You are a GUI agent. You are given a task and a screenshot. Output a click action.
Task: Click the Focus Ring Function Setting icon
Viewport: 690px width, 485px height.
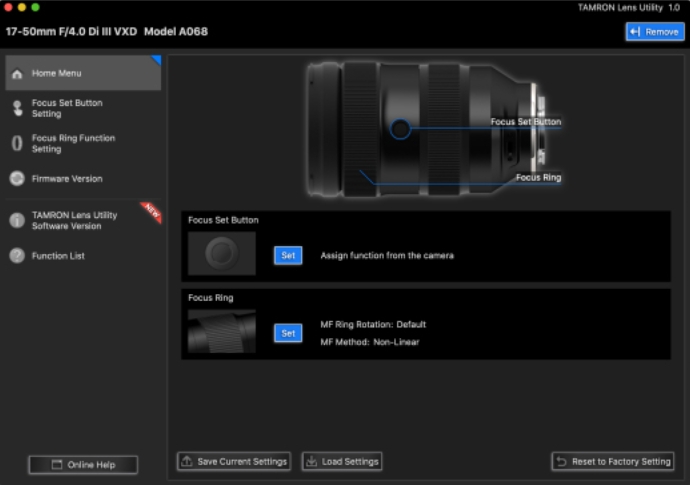[x=17, y=143]
